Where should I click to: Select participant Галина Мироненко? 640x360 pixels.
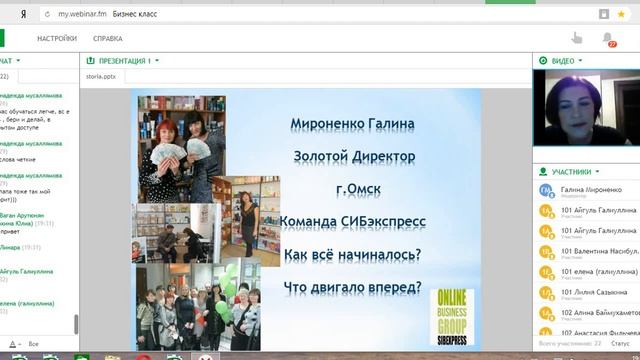point(591,190)
